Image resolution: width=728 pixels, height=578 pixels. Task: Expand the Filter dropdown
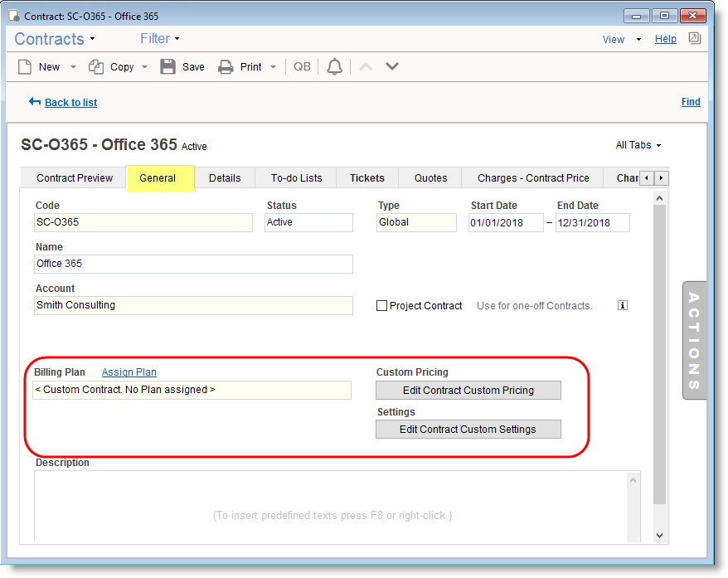click(x=160, y=39)
